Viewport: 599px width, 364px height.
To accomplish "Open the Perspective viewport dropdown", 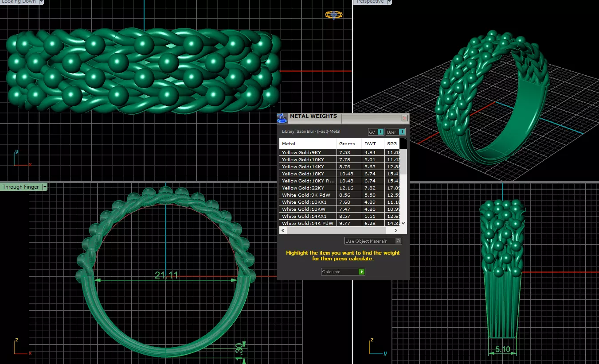I will coord(389,2).
